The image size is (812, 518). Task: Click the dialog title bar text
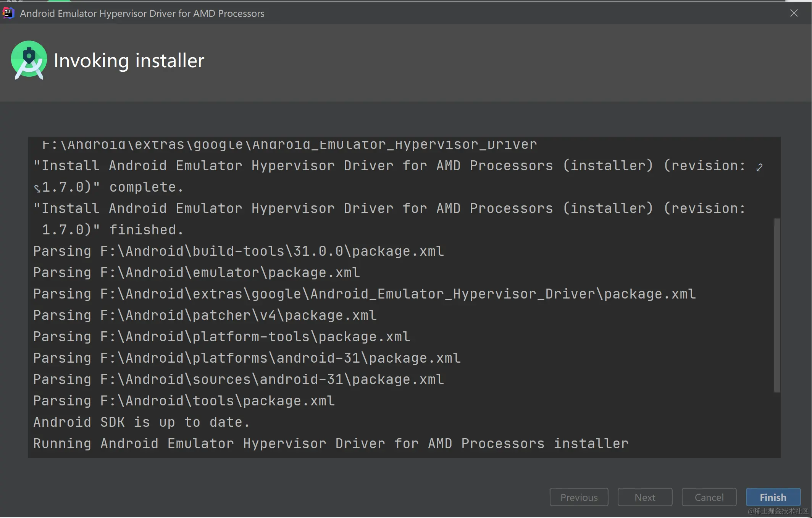click(x=142, y=13)
